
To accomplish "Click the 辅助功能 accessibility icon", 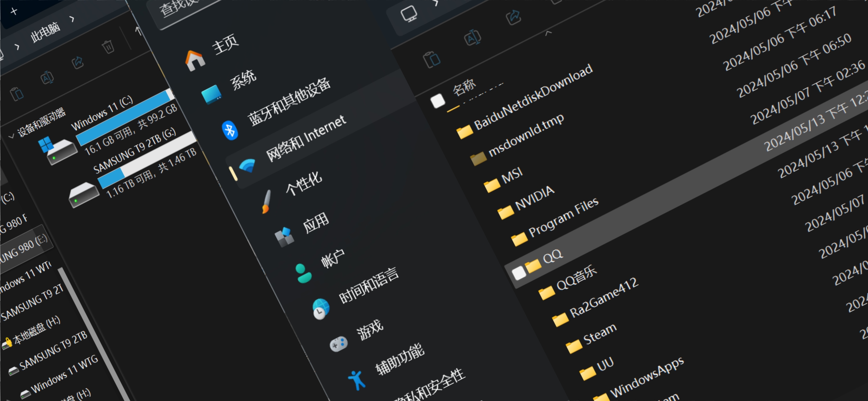I will pyautogui.click(x=357, y=380).
